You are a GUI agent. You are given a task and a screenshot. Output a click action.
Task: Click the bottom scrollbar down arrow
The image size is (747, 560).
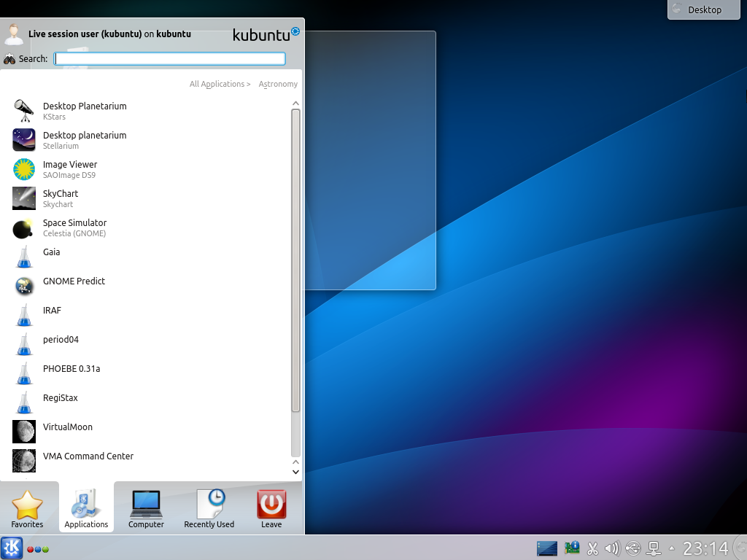point(295,472)
